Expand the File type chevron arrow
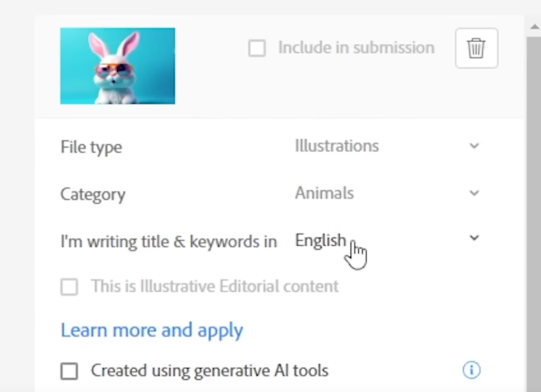This screenshot has height=392, width=541. tap(474, 146)
